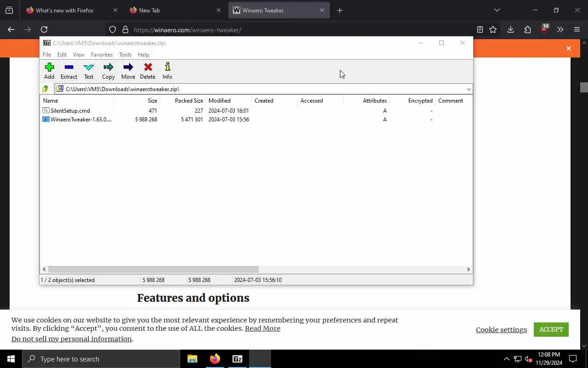The height and width of the screenshot is (368, 588).
Task: Click the volume tray icon
Action: (529, 359)
